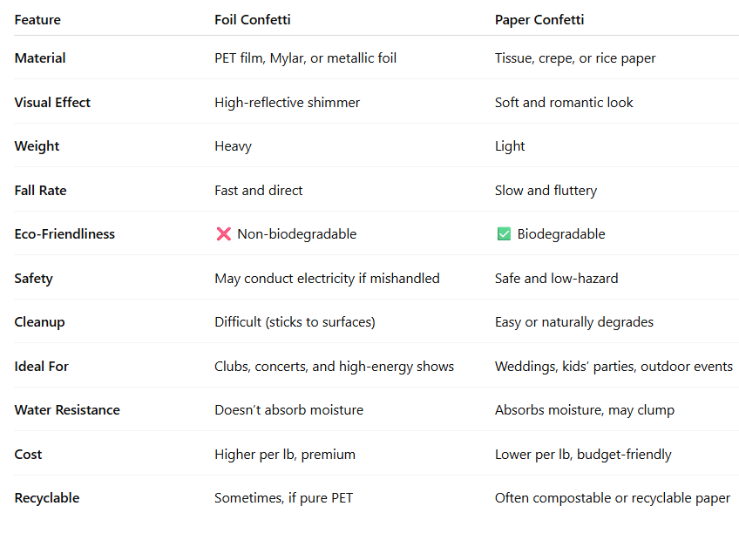Screen dimensions: 739x560
Task: Select the Paper Confetti column header
Action: pyautogui.click(x=539, y=20)
